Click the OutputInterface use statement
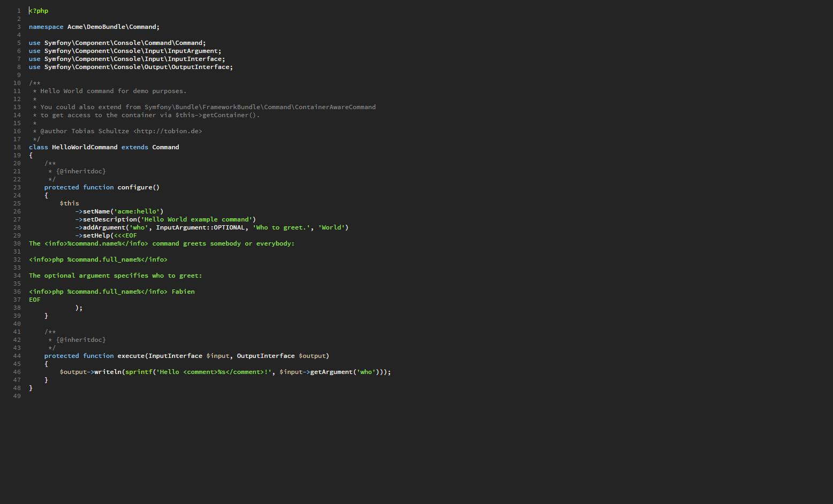Image resolution: width=833 pixels, height=504 pixels. (131, 67)
